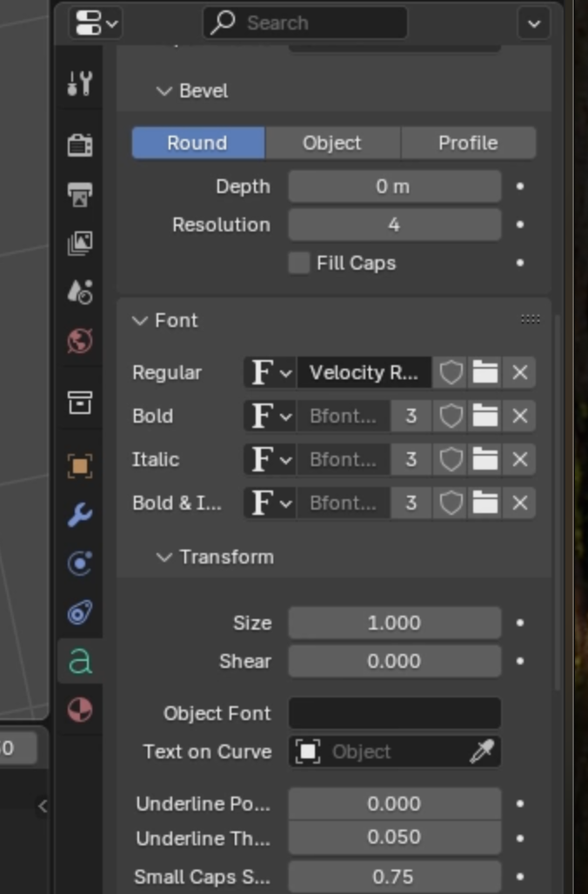Unlink the Bold font with X
The width and height of the screenshot is (588, 894).
[x=519, y=417]
